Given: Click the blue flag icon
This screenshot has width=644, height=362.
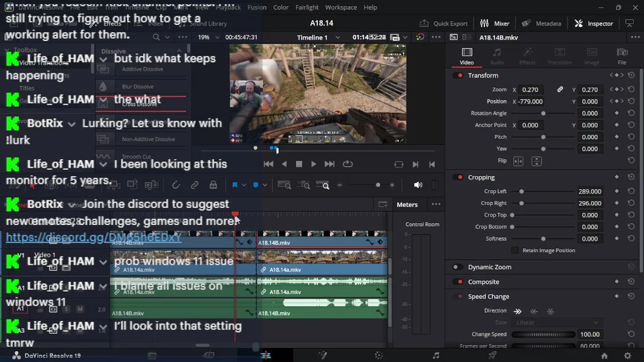Looking at the screenshot, I should (235, 186).
